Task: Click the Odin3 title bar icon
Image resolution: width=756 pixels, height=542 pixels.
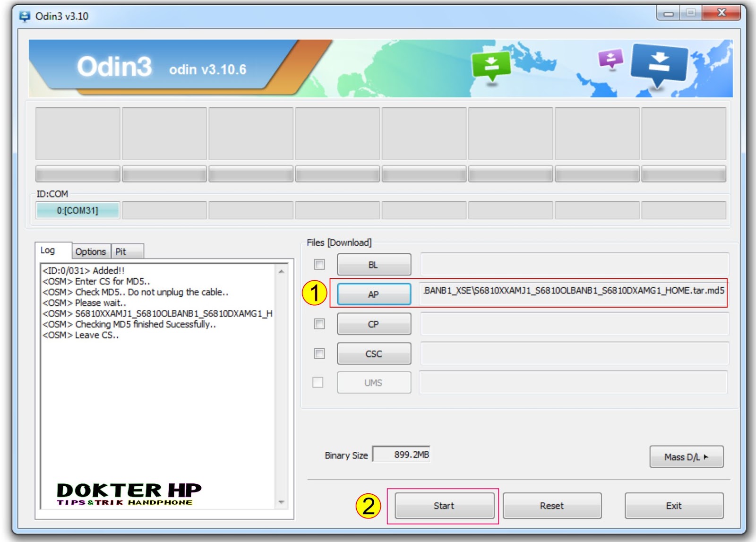Action: click(x=25, y=17)
